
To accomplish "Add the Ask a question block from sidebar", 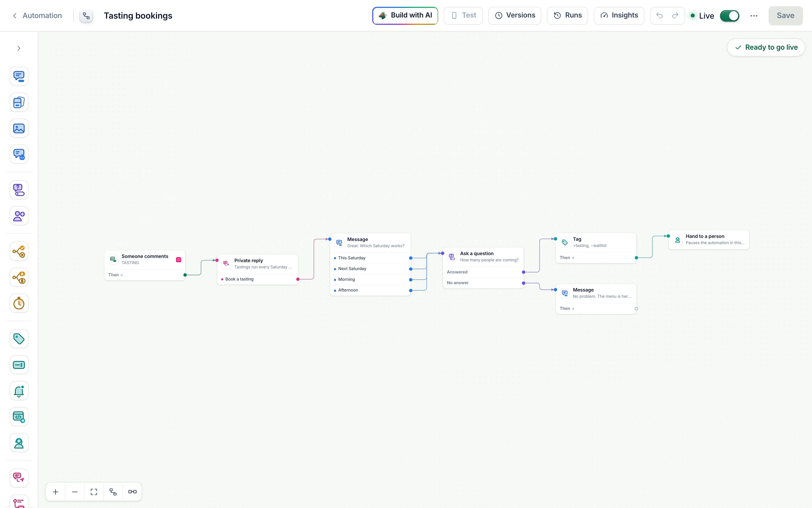I will coord(19,190).
